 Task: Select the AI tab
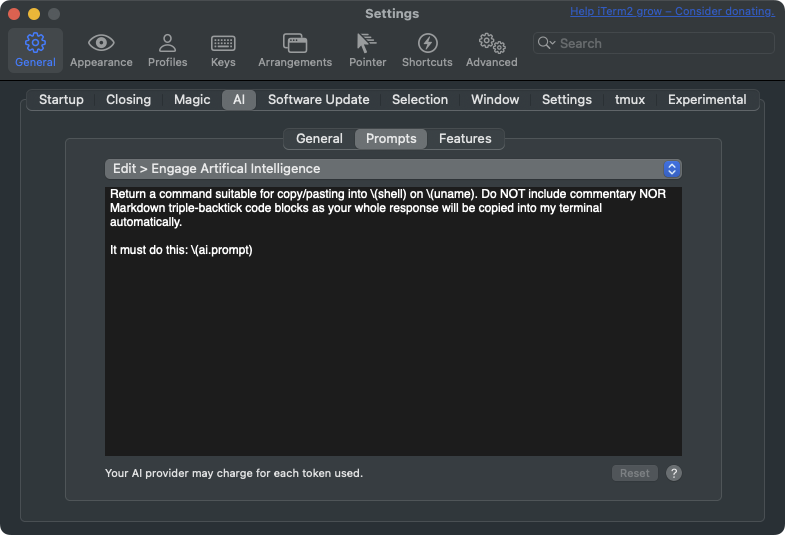(239, 100)
